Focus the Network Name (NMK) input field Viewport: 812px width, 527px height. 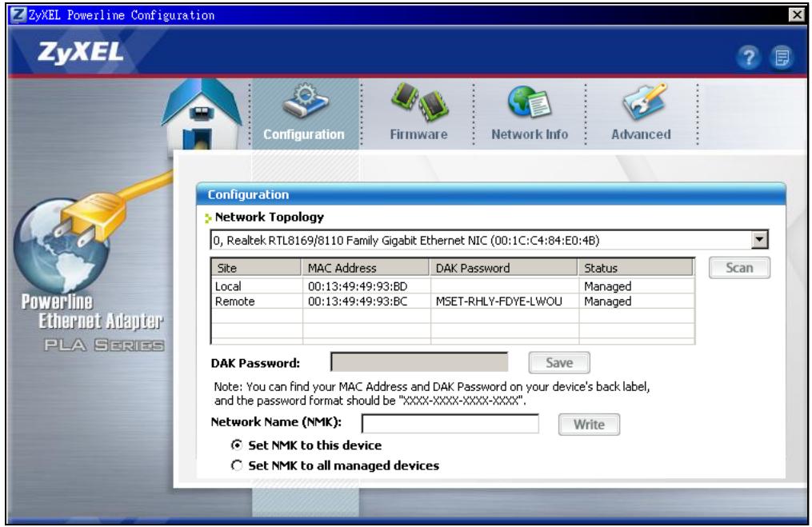click(x=450, y=424)
